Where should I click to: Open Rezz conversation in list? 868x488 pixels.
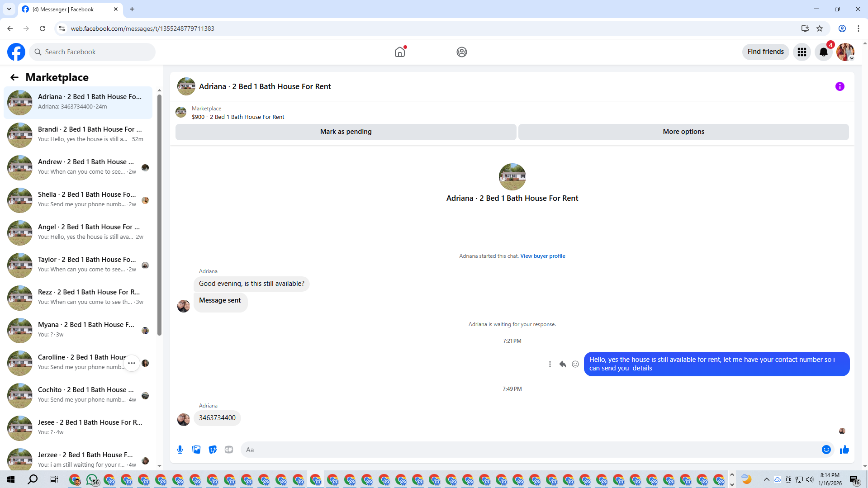[78, 298]
